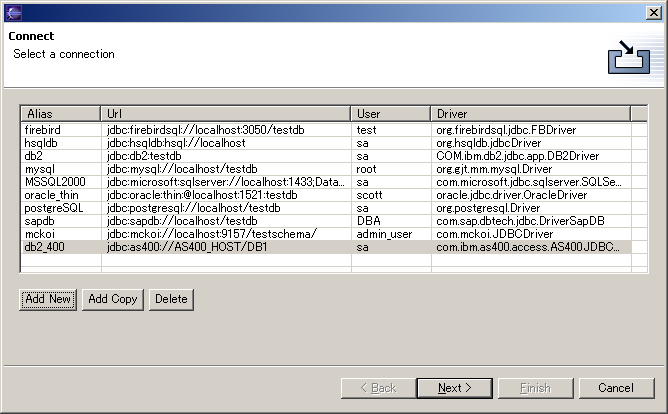Click the Add Copy button
Screen dimensions: 668x414
(x=113, y=299)
